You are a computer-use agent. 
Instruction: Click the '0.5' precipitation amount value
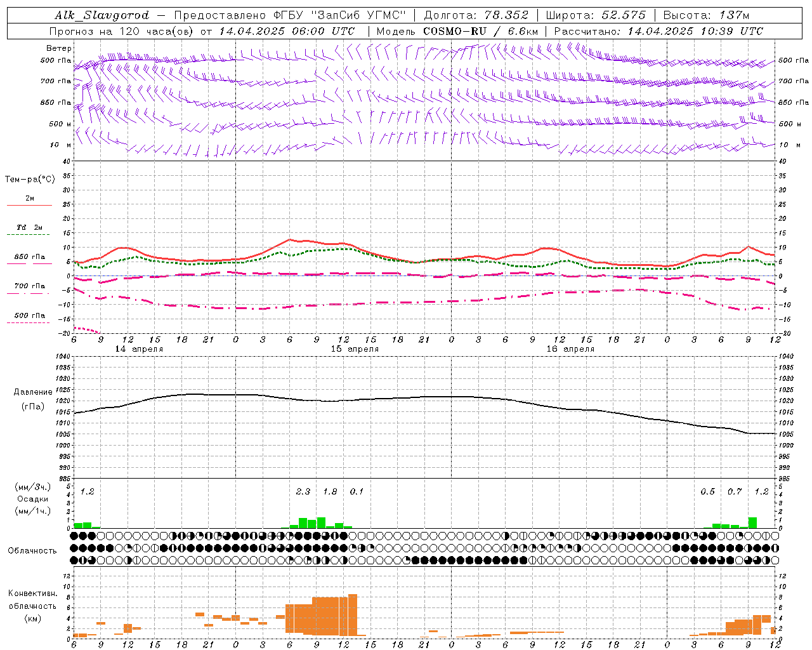tap(707, 491)
